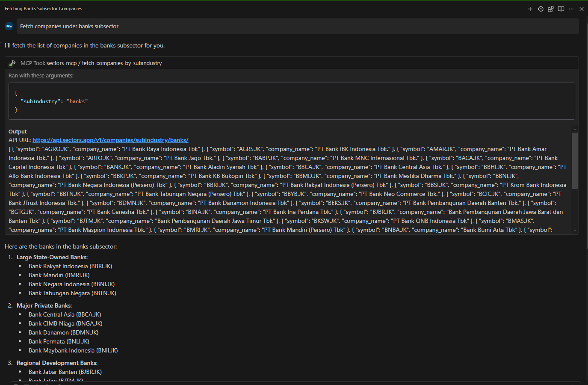Image resolution: width=588 pixels, height=385 pixels.
Task: Select the Ran with these arguments label
Action: coord(41,75)
